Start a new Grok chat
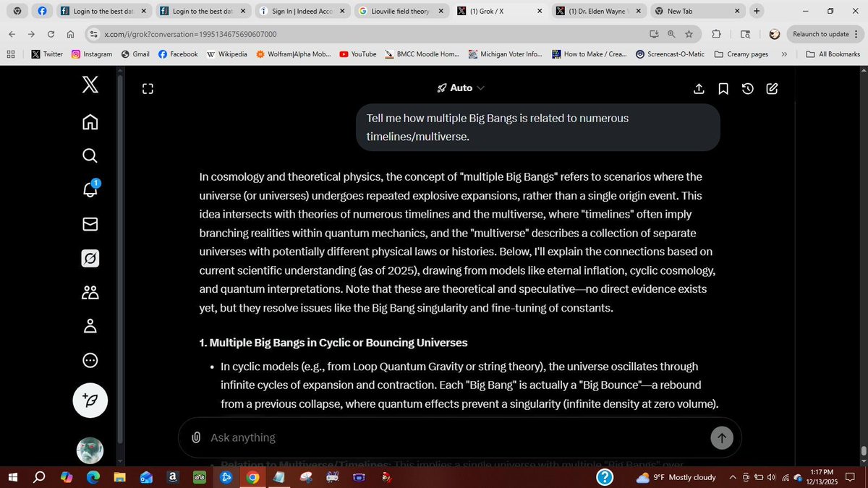The width and height of the screenshot is (868, 488). pos(772,88)
